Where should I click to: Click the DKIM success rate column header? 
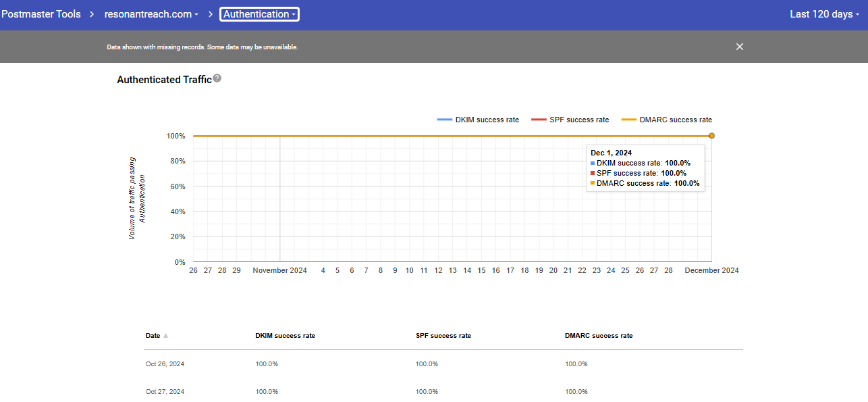click(285, 336)
